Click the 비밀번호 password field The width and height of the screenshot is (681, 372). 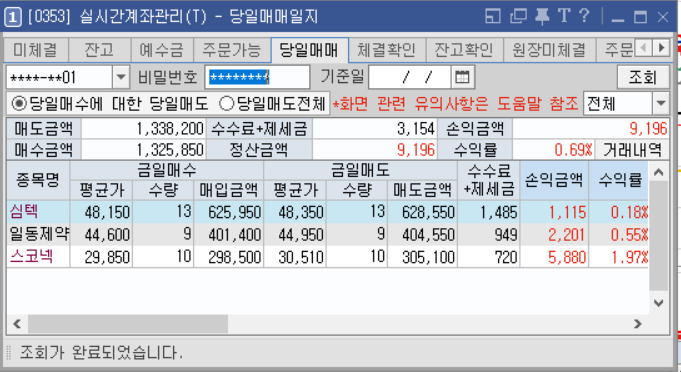[x=257, y=78]
